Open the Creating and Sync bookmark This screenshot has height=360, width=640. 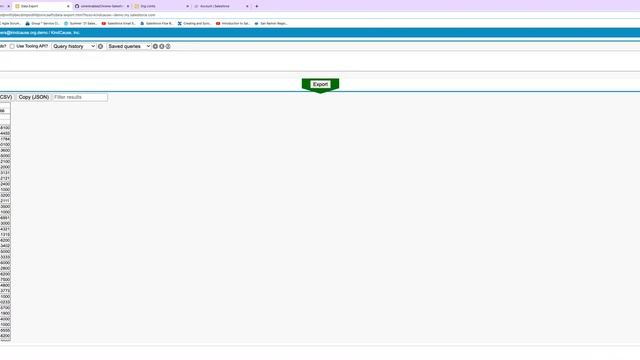tap(194, 24)
